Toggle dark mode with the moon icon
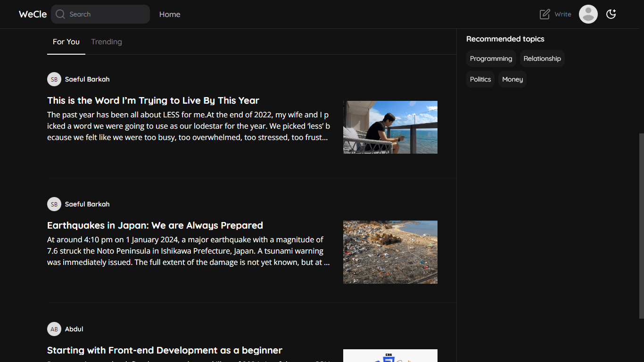 [x=611, y=14]
